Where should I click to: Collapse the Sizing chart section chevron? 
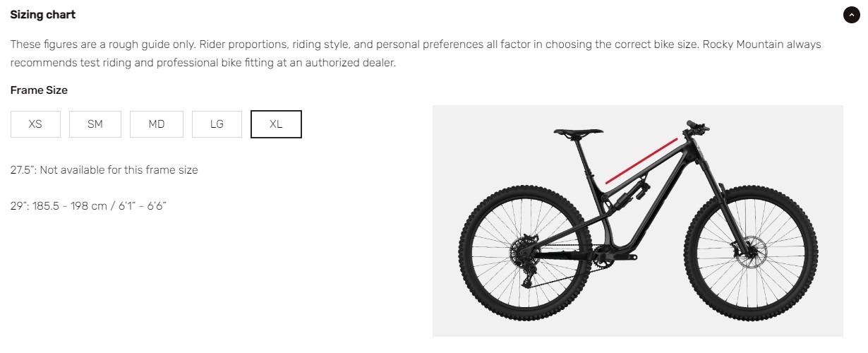[x=851, y=15]
